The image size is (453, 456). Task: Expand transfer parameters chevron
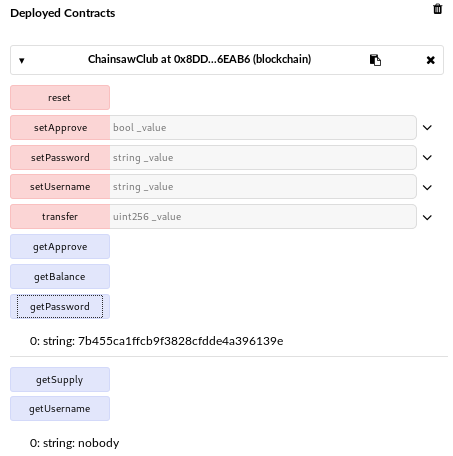(427, 217)
